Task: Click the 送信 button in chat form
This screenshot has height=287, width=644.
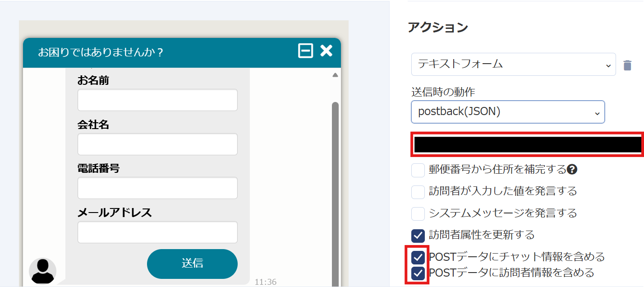Action: click(192, 264)
